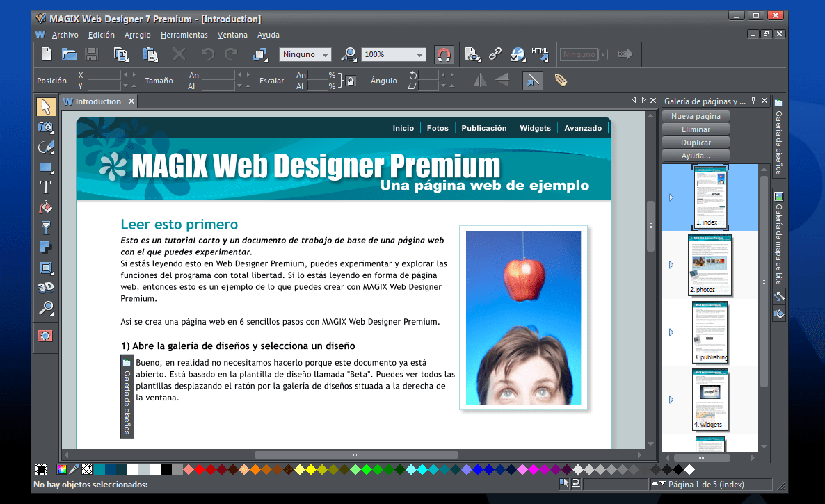The height and width of the screenshot is (504, 825).
Task: Open the Arreglo menu
Action: pos(137,35)
